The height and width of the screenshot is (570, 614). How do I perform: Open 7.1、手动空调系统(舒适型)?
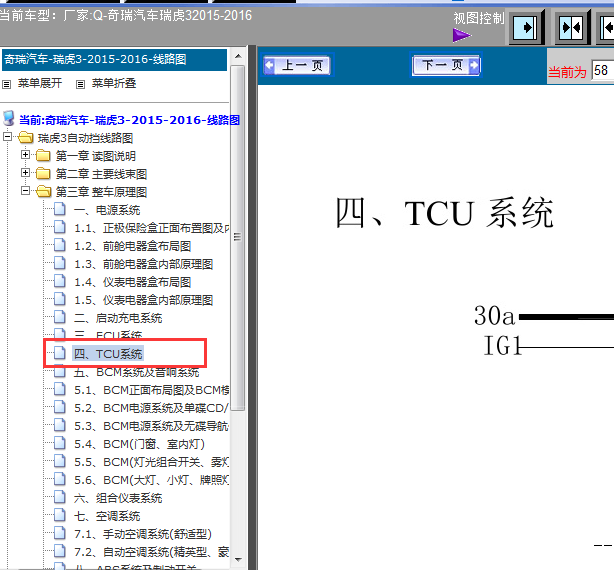point(143,534)
